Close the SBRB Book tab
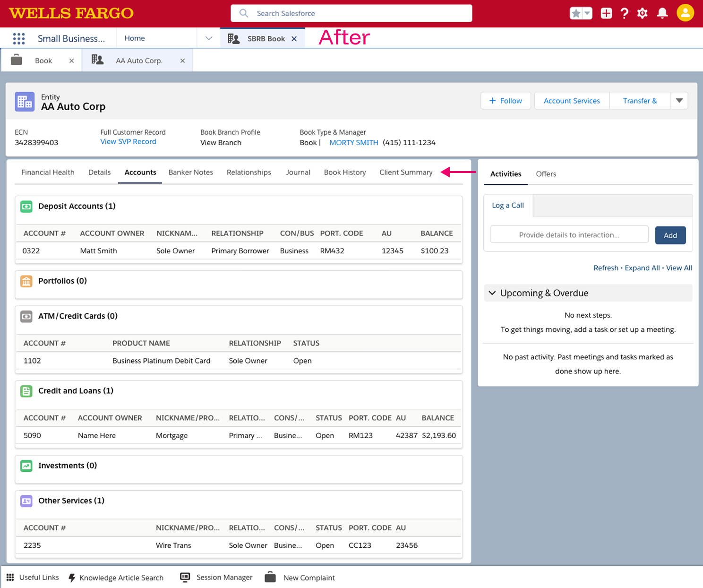Viewport: 703px width, 588px height. (294, 39)
